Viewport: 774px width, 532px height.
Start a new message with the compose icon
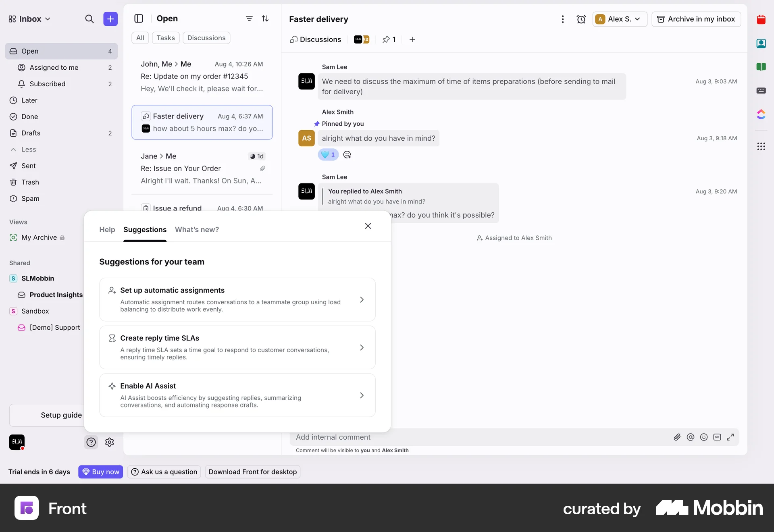click(110, 19)
